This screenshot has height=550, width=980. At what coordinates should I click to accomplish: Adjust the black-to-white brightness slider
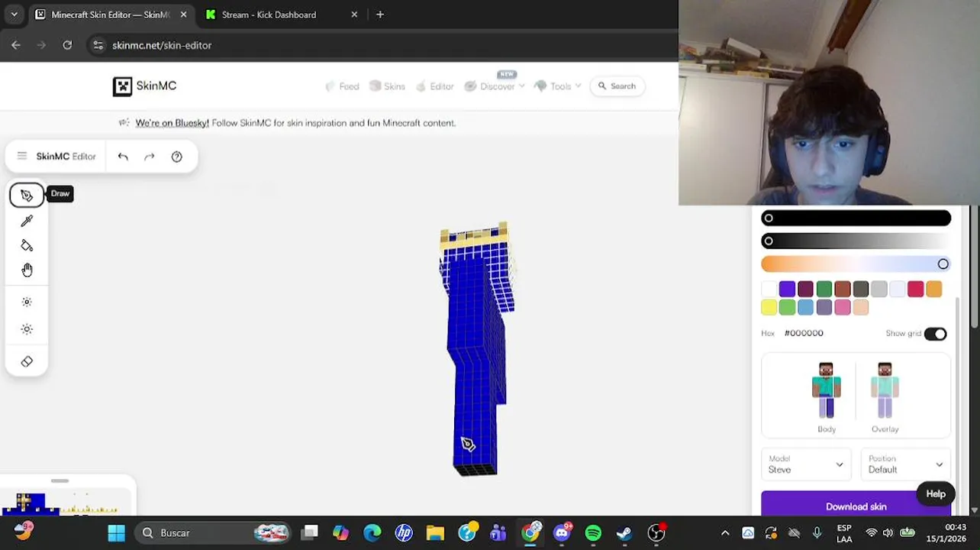(856, 241)
